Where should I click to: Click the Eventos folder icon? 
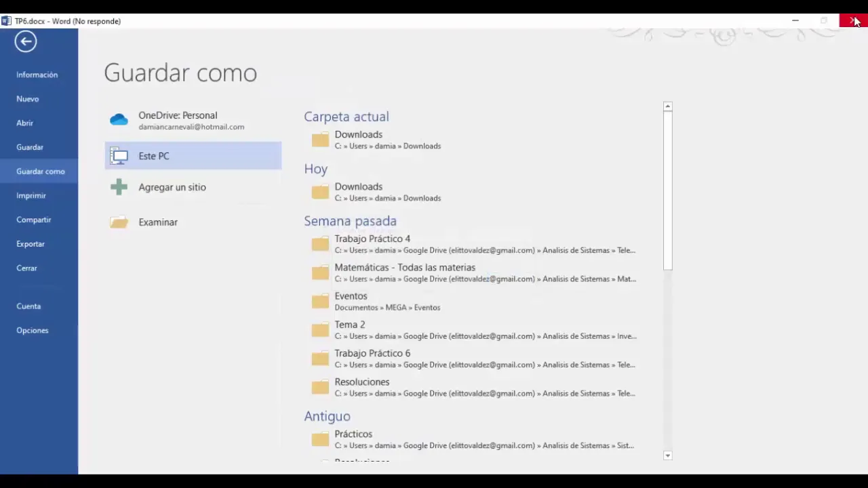pos(320,302)
